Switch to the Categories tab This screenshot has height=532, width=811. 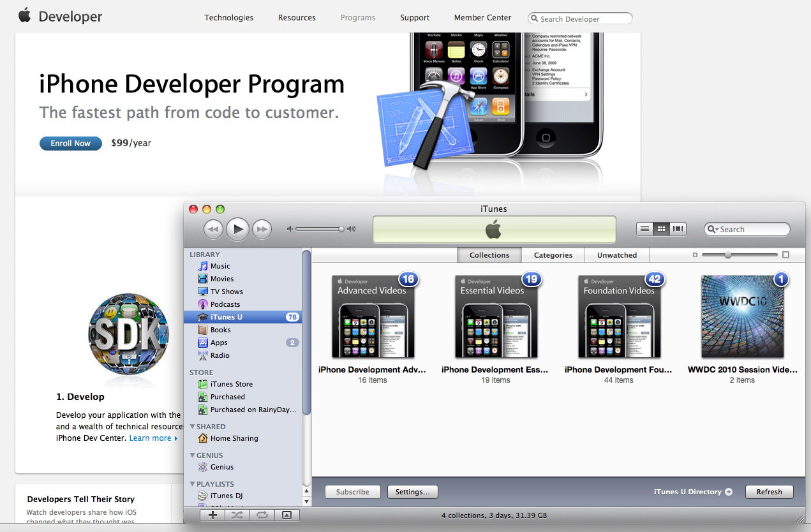pos(553,255)
